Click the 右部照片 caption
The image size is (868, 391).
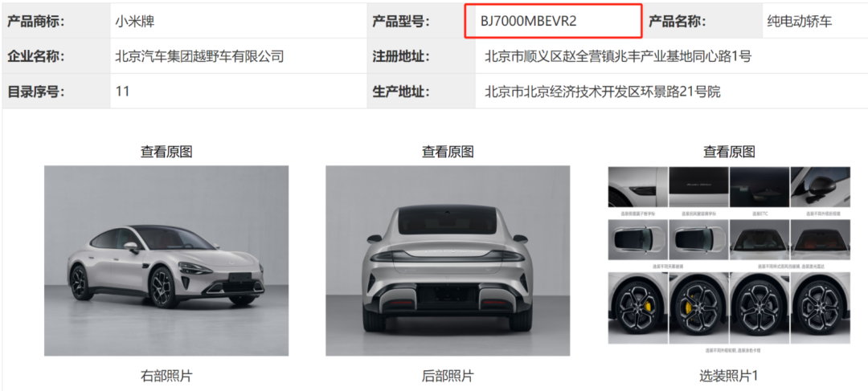166,377
